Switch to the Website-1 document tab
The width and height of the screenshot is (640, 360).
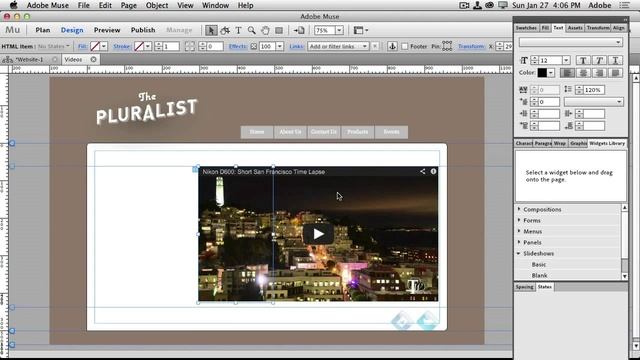[x=29, y=60]
